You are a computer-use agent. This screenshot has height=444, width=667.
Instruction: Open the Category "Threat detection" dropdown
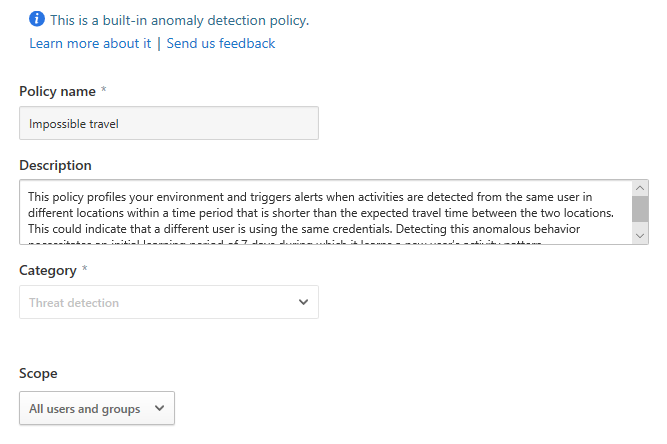pos(168,302)
